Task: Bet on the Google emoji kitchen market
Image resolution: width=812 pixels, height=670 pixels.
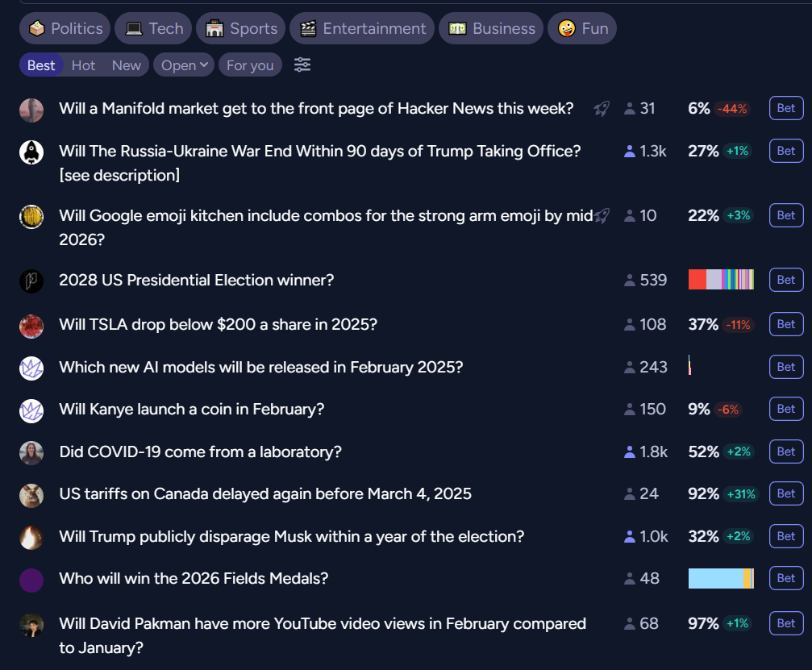Action: (x=786, y=215)
